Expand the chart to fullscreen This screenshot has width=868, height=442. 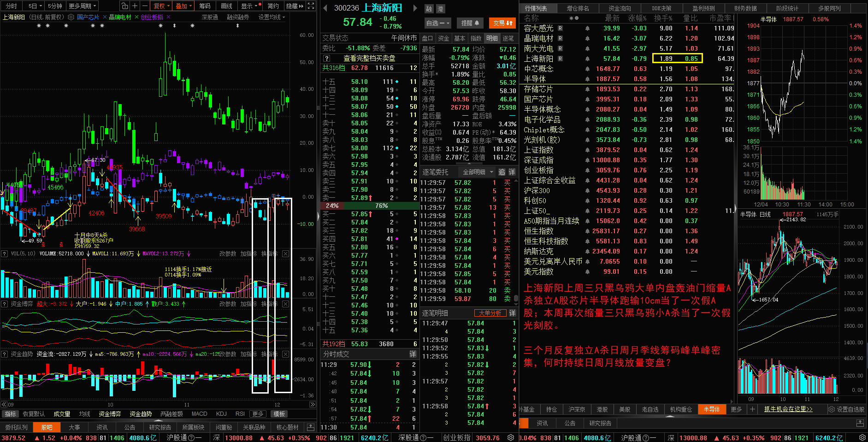pyautogui.click(x=311, y=6)
